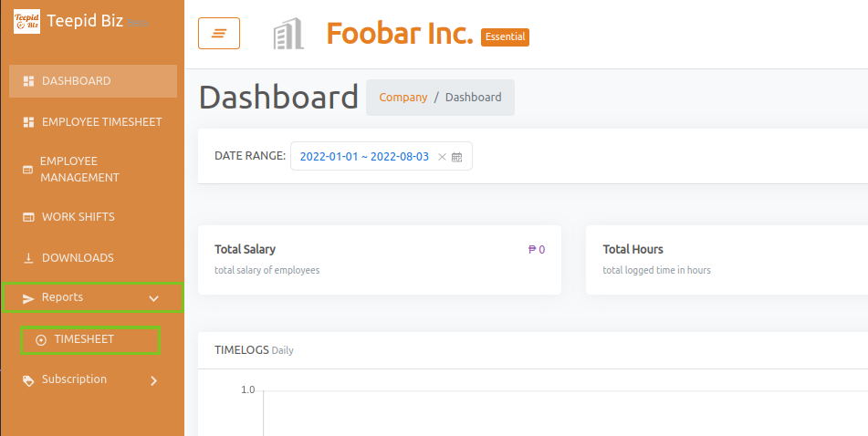The image size is (868, 436).
Task: Go to Employee Management menu item
Action: 93,170
